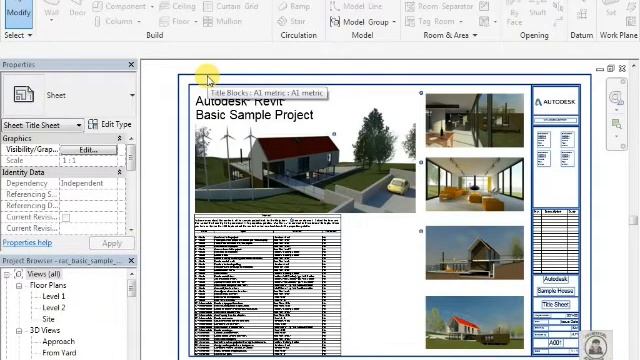Select the drawing list schedule table
The image size is (640, 360).
268,285
